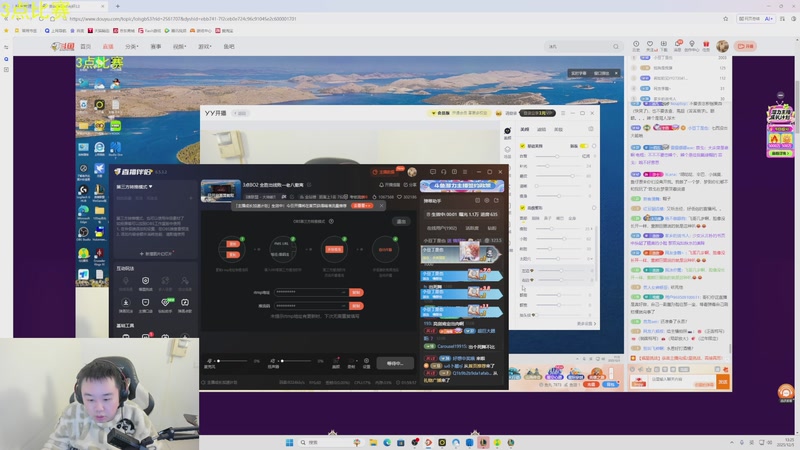The width and height of the screenshot is (800, 450).
Task: Open the 活跃度 tab in 弹幕助手
Action: coord(472,228)
